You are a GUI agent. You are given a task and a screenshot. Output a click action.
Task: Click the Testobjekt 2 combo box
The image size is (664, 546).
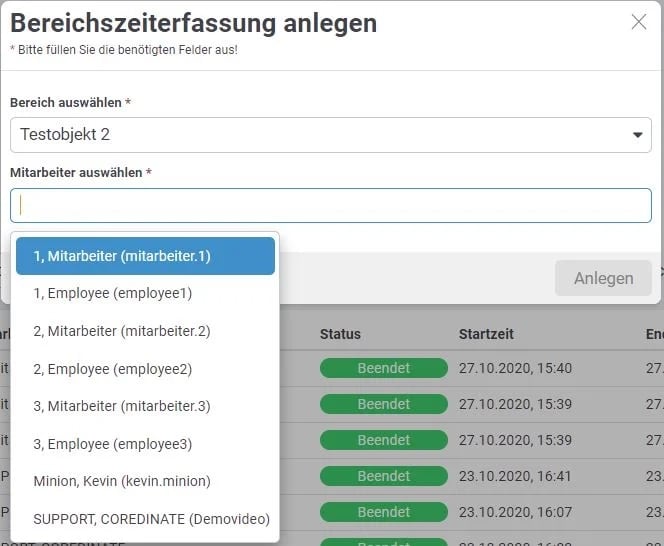(x=331, y=135)
